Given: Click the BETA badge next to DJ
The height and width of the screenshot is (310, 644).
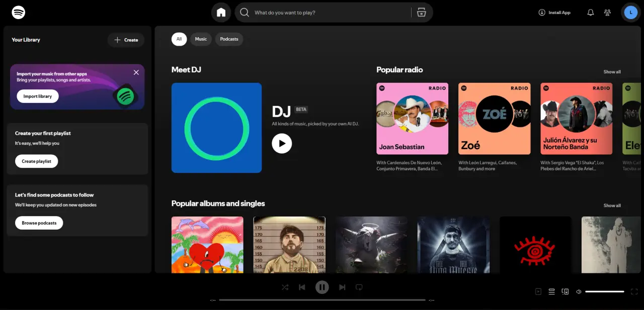Looking at the screenshot, I should pyautogui.click(x=301, y=109).
